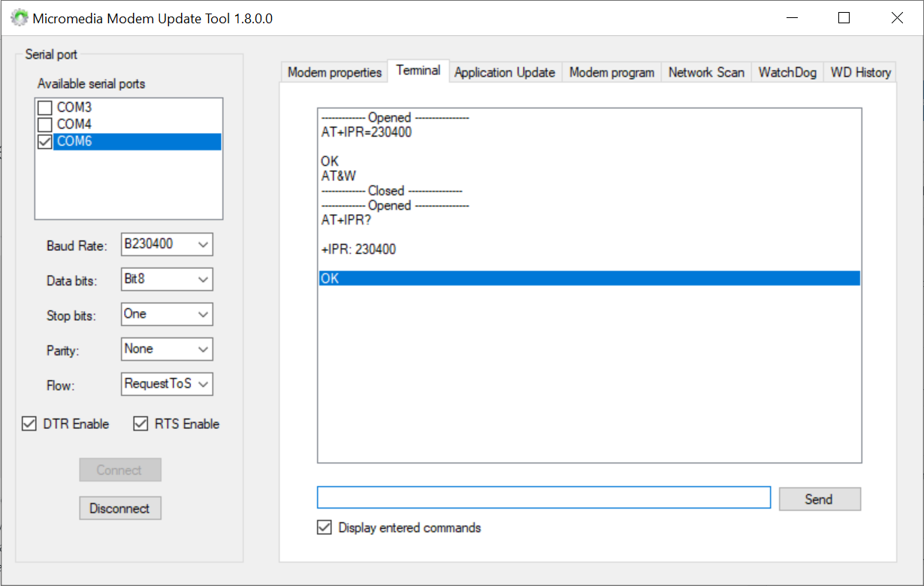This screenshot has width=924, height=586.
Task: Toggle the RTS Enable checkbox
Action: click(140, 424)
